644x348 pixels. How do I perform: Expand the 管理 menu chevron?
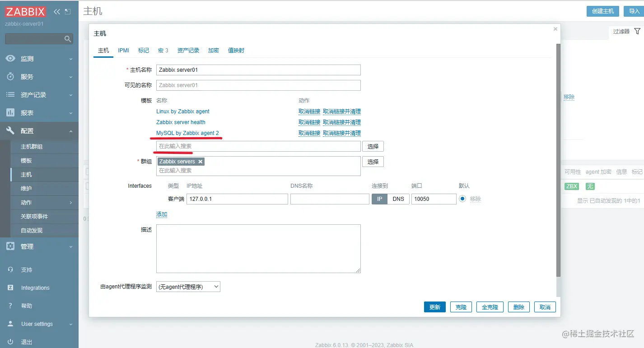(71, 246)
